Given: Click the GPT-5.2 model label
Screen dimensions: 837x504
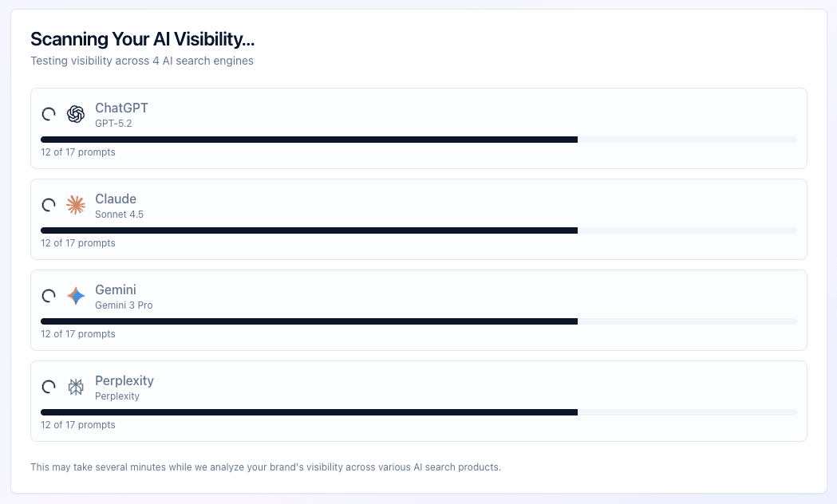Looking at the screenshot, I should [113, 124].
